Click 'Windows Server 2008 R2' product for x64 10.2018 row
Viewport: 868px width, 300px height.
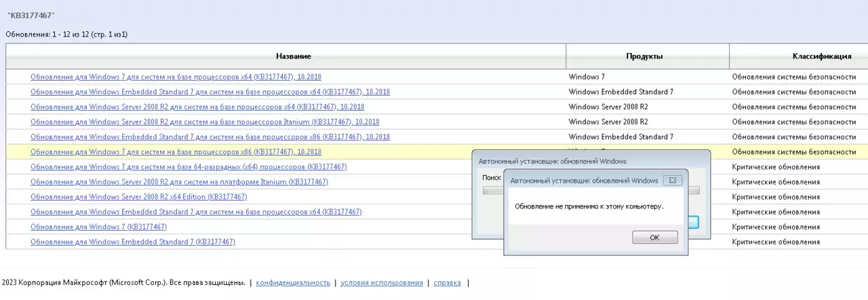[x=608, y=107]
